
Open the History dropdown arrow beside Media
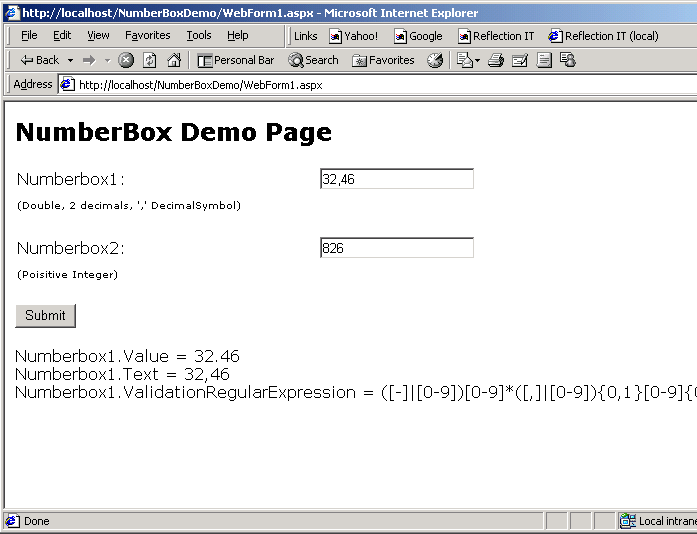point(477,60)
